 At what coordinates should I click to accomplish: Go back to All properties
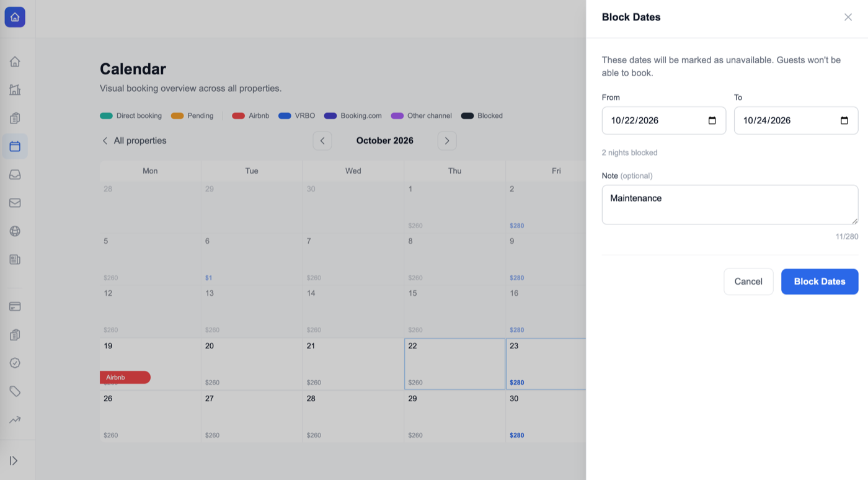point(134,141)
